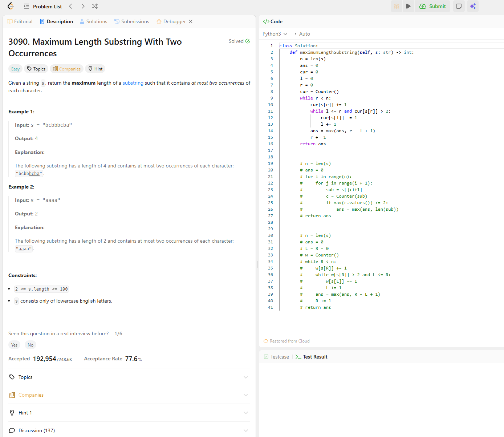Open the LeetCode home logo
The image size is (504, 437).
(x=11, y=6)
